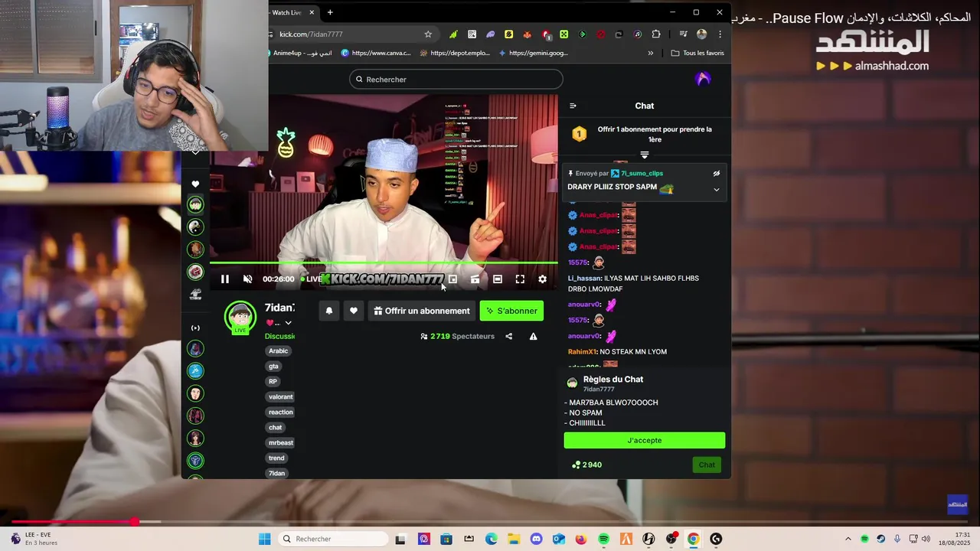Screen dimensions: 980x551
Task: Accept chat rules with J'accepte
Action: 645,440
